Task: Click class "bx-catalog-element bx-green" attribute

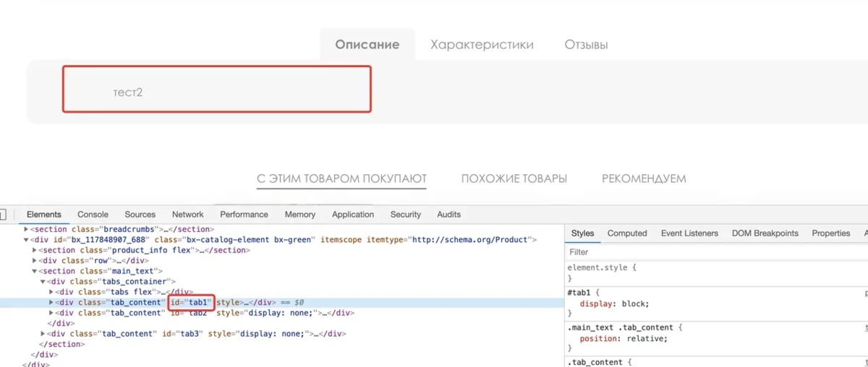Action: [236, 240]
